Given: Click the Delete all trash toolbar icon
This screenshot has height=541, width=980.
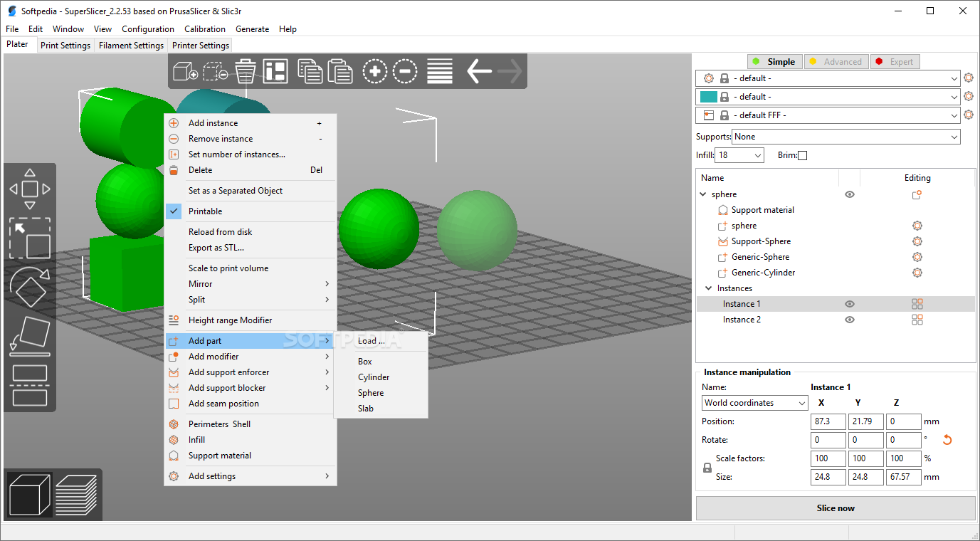Looking at the screenshot, I should click(245, 71).
